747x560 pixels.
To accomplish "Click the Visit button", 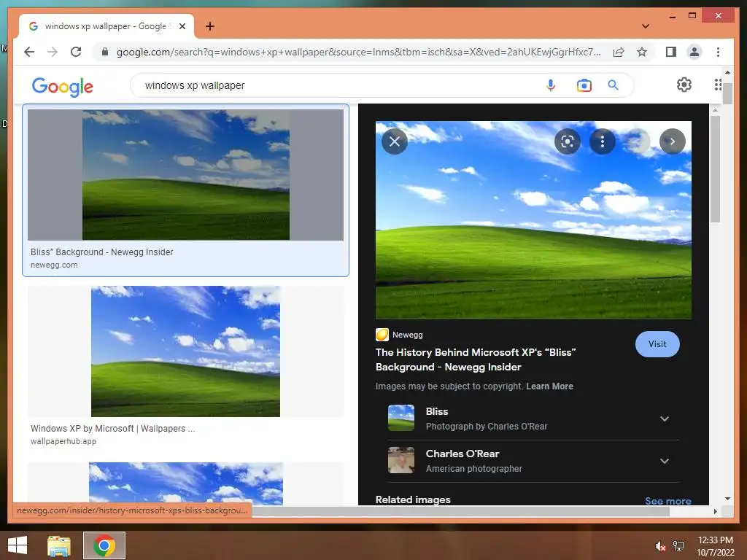I will (x=657, y=344).
